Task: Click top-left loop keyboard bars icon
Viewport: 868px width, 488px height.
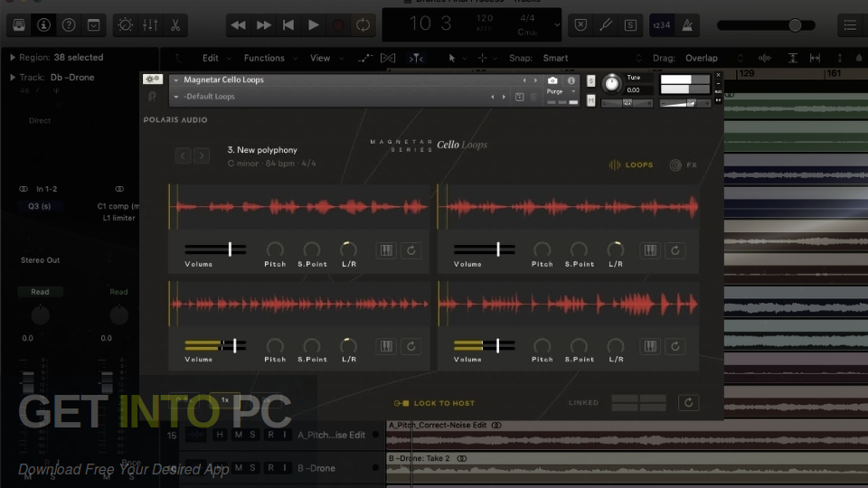Action: point(386,250)
